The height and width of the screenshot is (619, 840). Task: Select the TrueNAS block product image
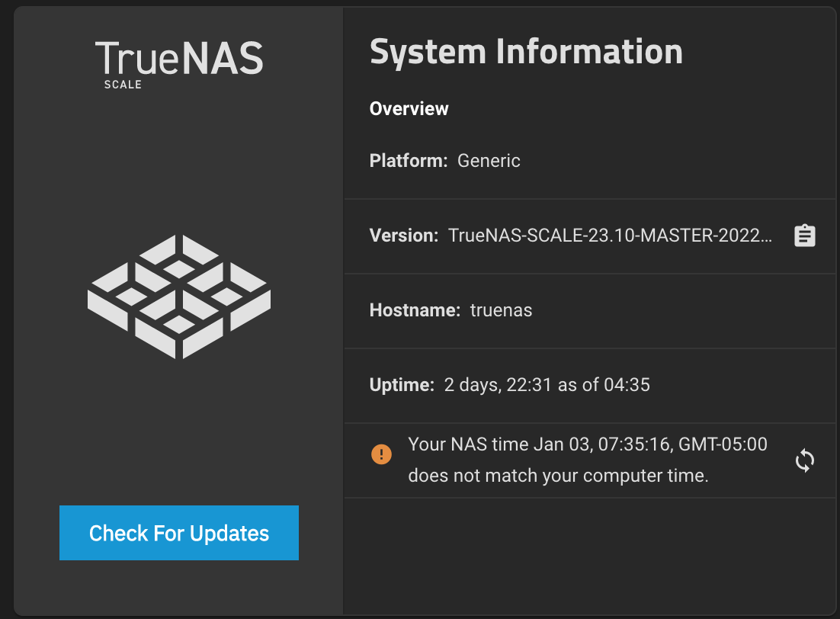point(179,297)
